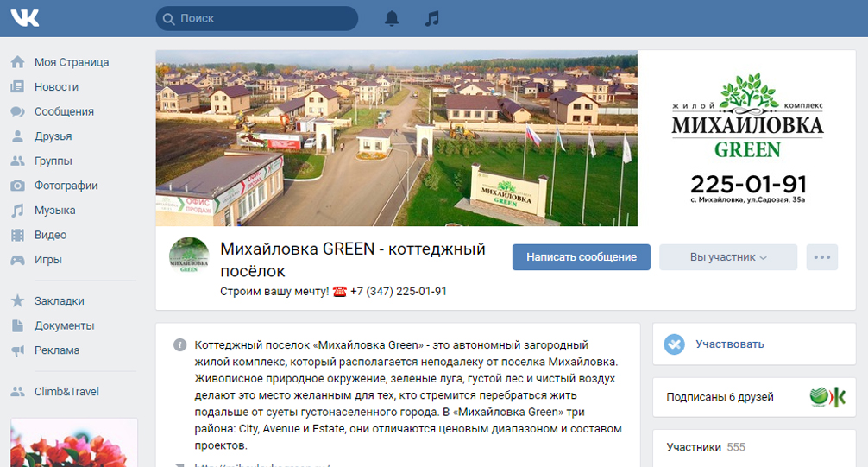Go to Моя Страница
This screenshot has width=868, height=467.
[x=72, y=62]
